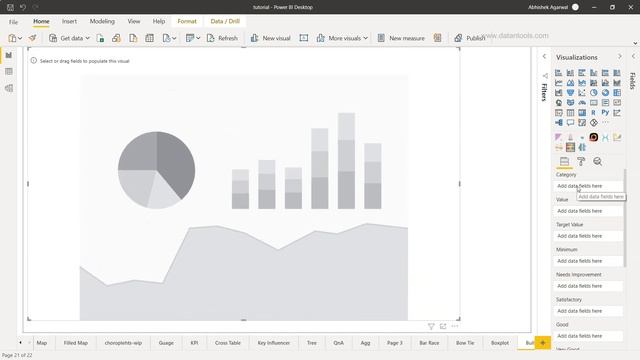Expand the Filters pane
The image size is (640, 360).
[x=544, y=56]
